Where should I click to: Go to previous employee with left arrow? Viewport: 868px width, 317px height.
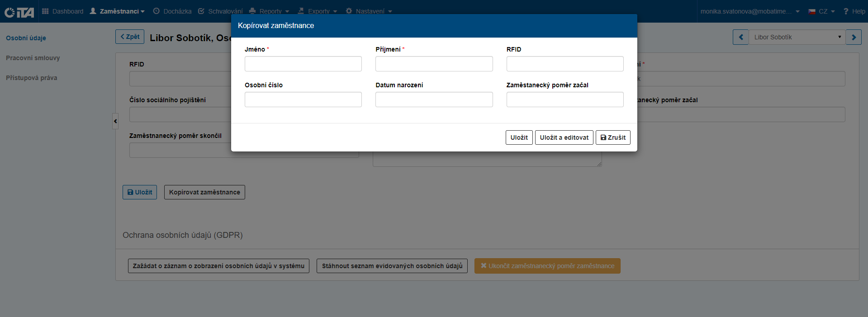point(740,38)
